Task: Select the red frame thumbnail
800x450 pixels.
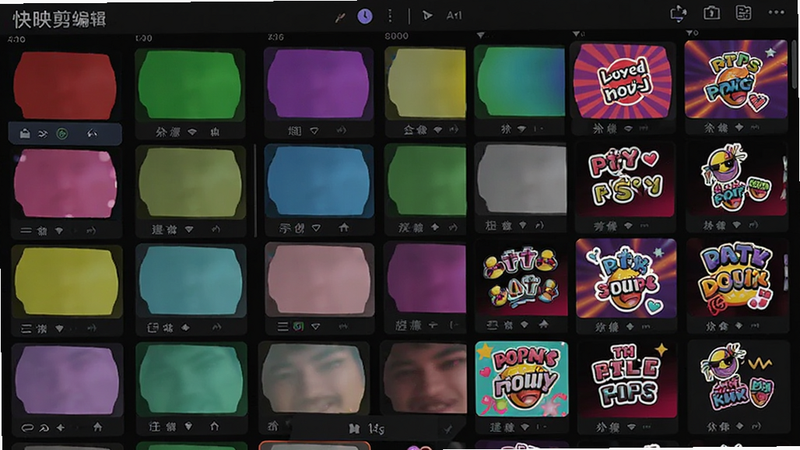Action: click(x=65, y=86)
